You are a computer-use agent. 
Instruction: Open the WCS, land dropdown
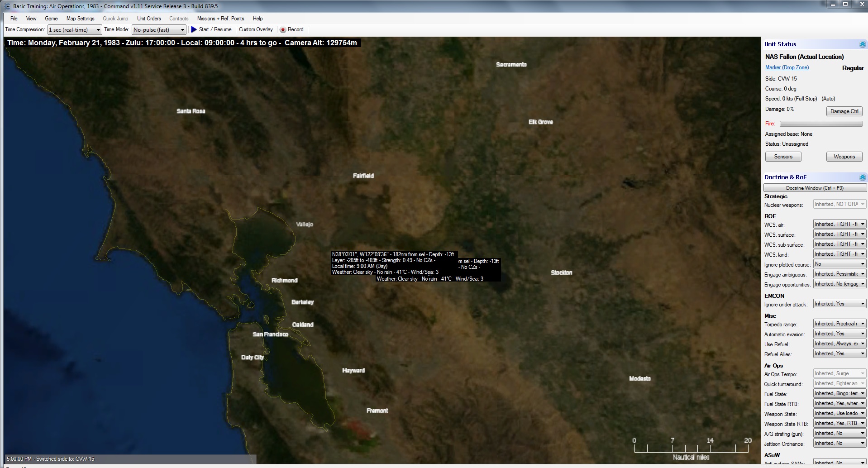(x=839, y=254)
